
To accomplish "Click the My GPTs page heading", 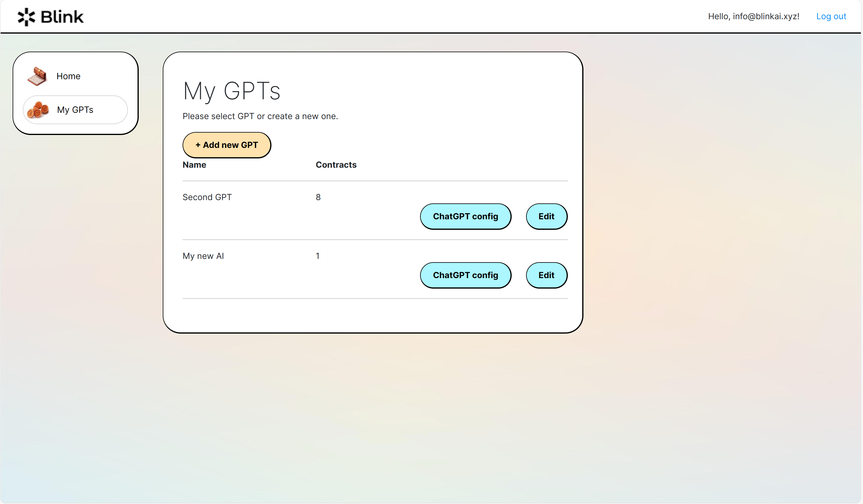I will coord(232,91).
